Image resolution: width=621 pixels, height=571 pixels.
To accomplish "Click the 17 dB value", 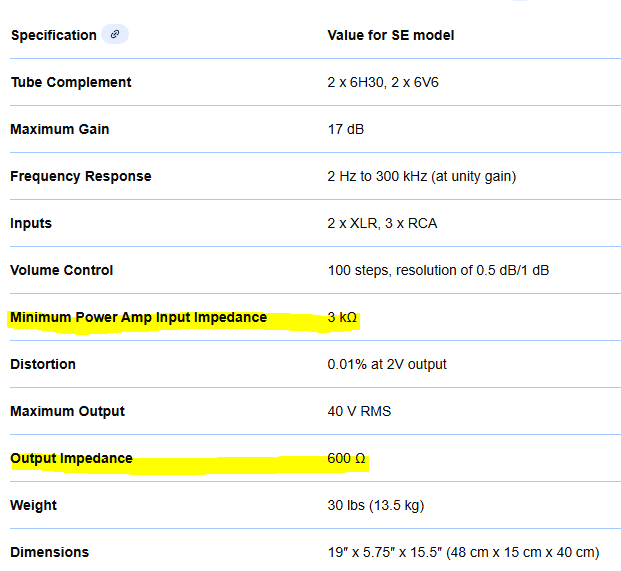I will coord(346,129).
